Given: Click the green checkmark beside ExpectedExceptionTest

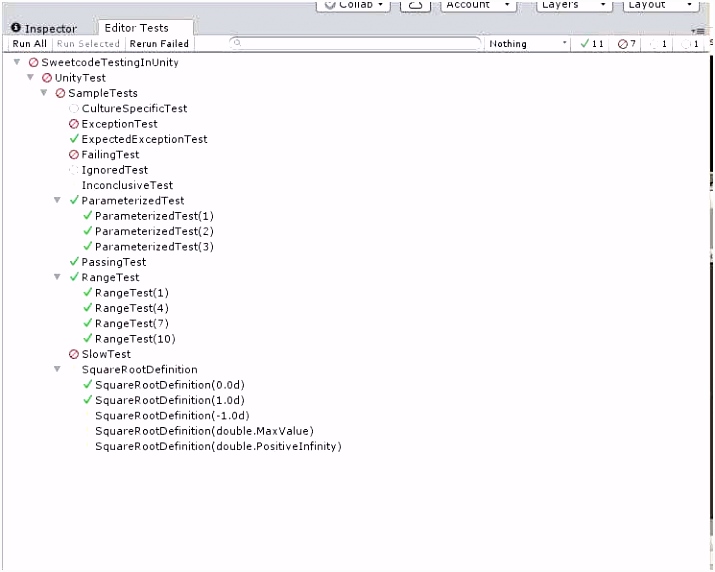Looking at the screenshot, I should [x=74, y=139].
